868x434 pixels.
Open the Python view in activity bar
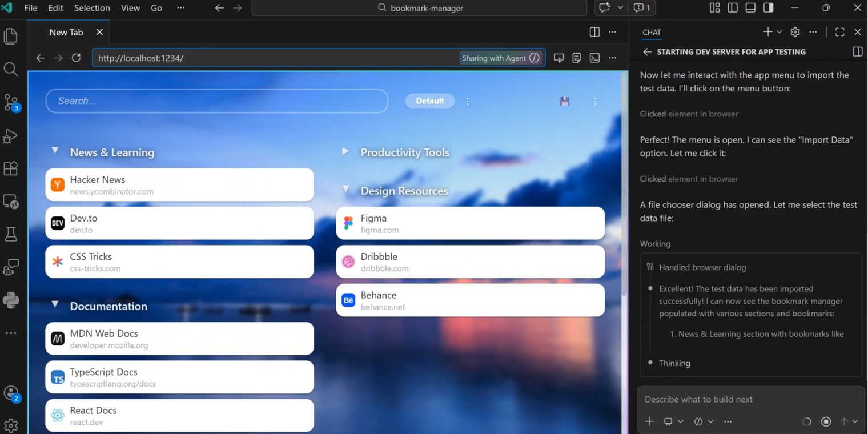click(x=11, y=300)
